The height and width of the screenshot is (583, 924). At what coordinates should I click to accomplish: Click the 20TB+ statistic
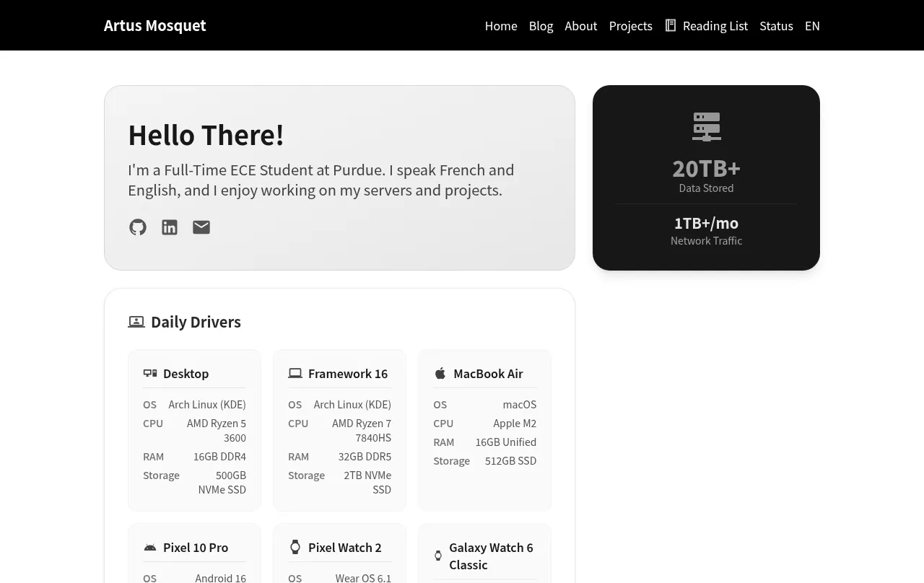pos(707,168)
